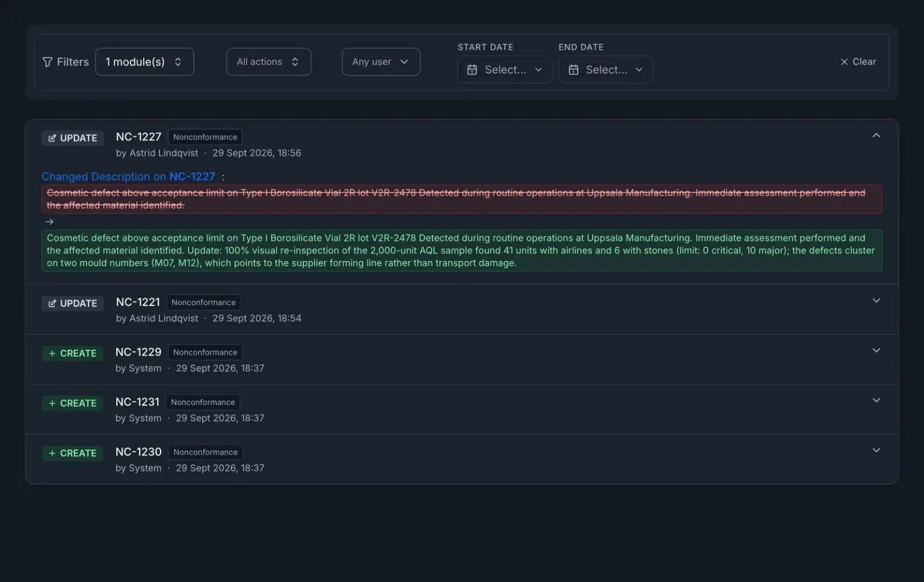
Task: Click the green updated description text
Action: (461, 250)
